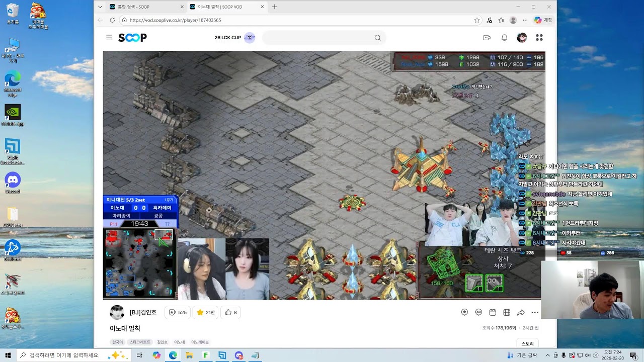Select the 이노대 tag
The width and height of the screenshot is (644, 362).
click(x=179, y=342)
